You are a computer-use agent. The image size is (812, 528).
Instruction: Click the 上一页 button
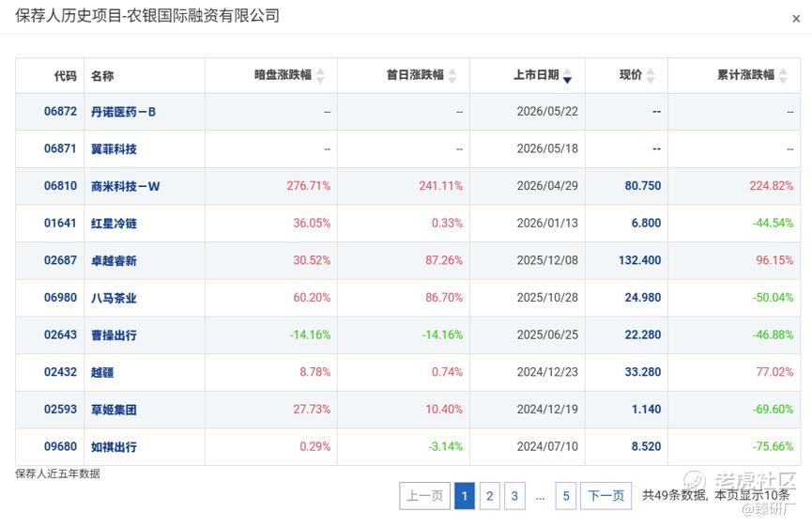pos(424,496)
